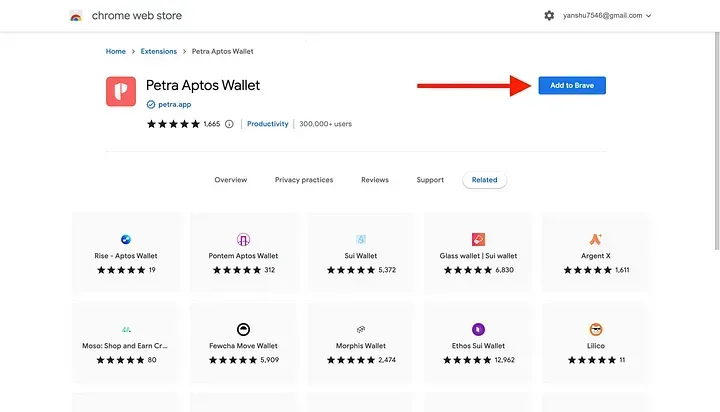Click the star rating under Sui Wallet
Screen dimensions: 720x412
tap(351, 270)
